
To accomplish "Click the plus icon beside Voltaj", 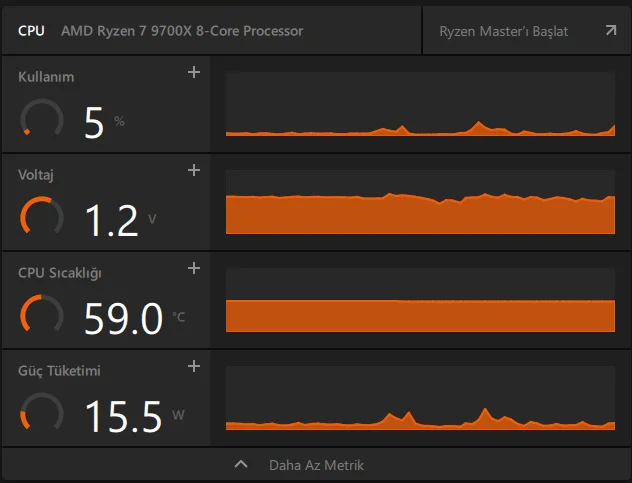I will pos(194,170).
